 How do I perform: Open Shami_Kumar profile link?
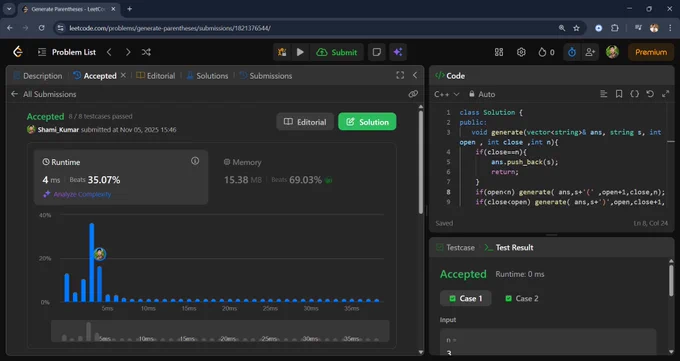pos(58,130)
